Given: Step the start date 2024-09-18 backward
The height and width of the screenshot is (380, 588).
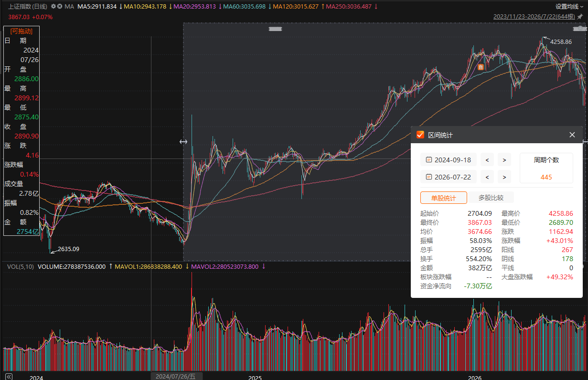Looking at the screenshot, I should (487, 160).
